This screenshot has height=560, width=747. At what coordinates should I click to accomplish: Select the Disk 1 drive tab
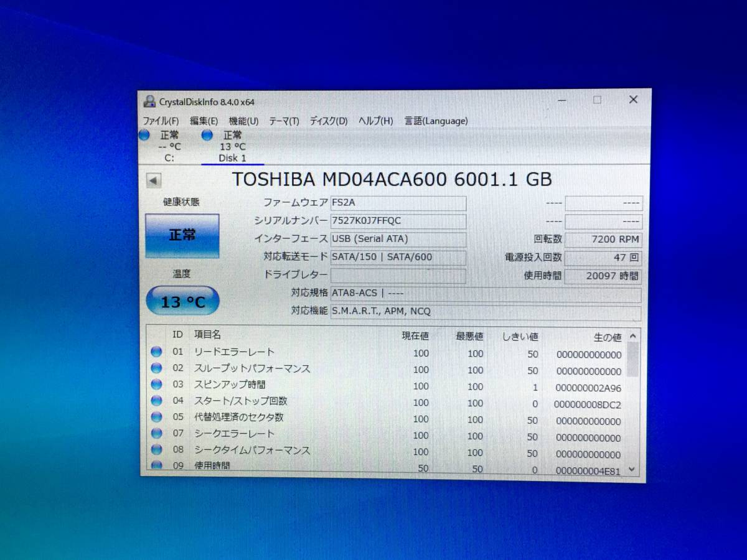(x=232, y=146)
